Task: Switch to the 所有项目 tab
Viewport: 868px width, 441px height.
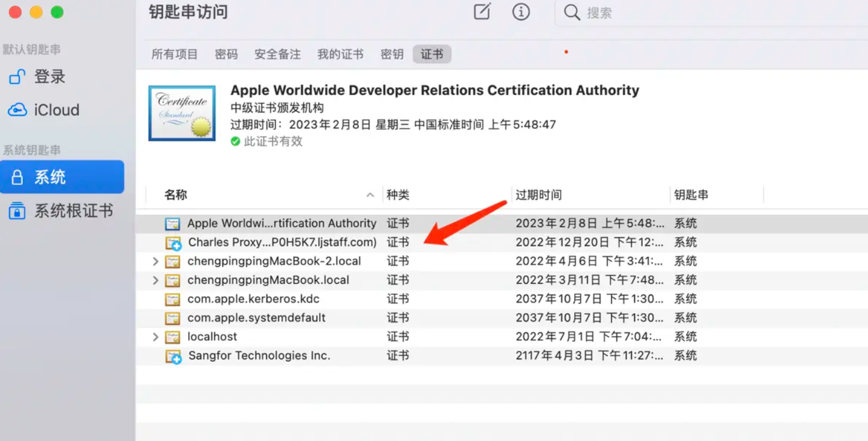Action: (175, 55)
